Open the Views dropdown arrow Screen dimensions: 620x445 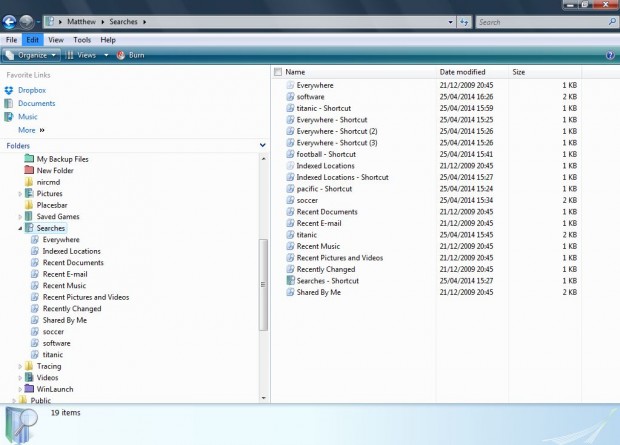(x=106, y=55)
